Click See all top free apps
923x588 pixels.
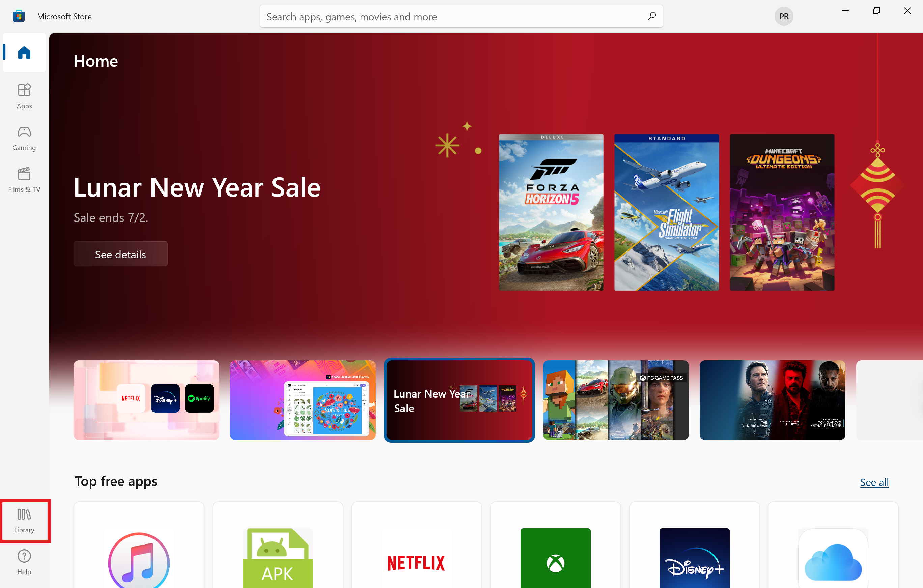[x=874, y=481]
